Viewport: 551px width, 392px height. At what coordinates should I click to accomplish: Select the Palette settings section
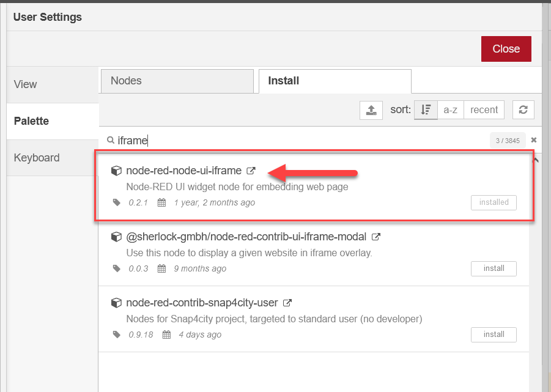point(53,121)
